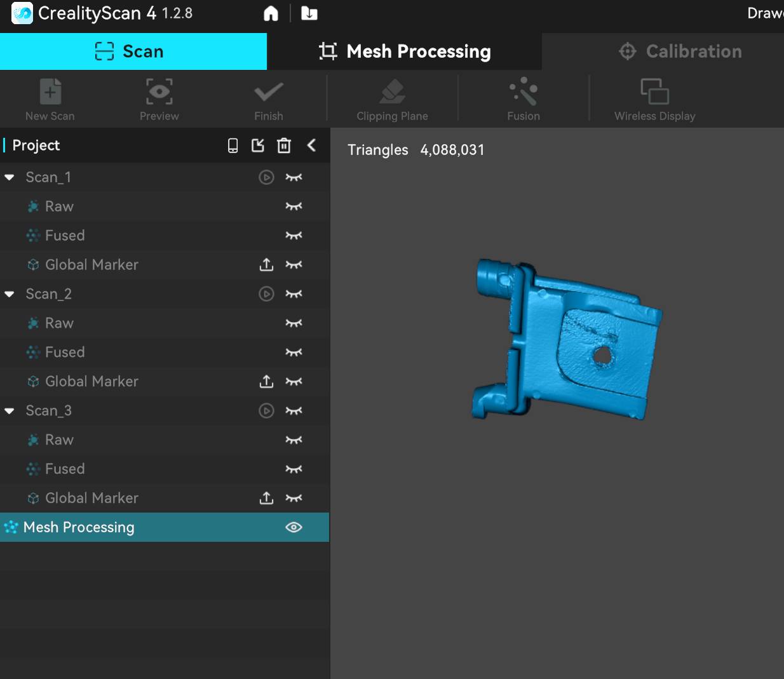Image resolution: width=784 pixels, height=679 pixels.
Task: Click the export project icon
Action: pyautogui.click(x=258, y=145)
